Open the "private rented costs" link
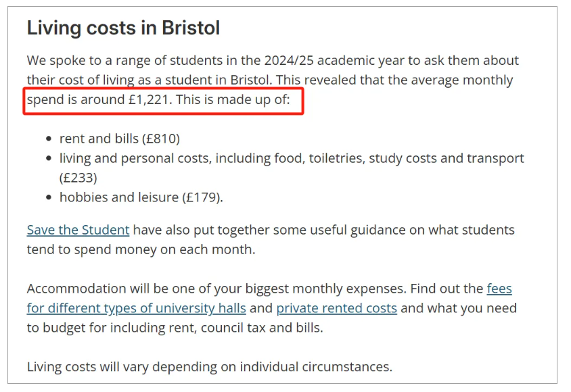The width and height of the screenshot is (571, 392). coord(336,308)
